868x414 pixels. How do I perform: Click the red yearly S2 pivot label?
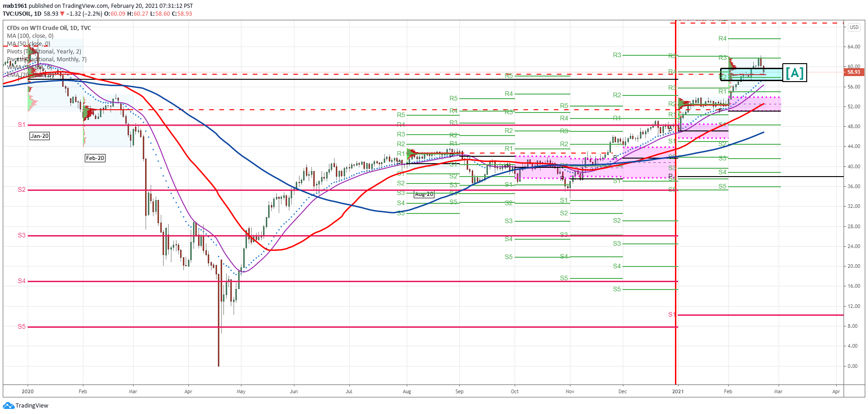[22, 189]
